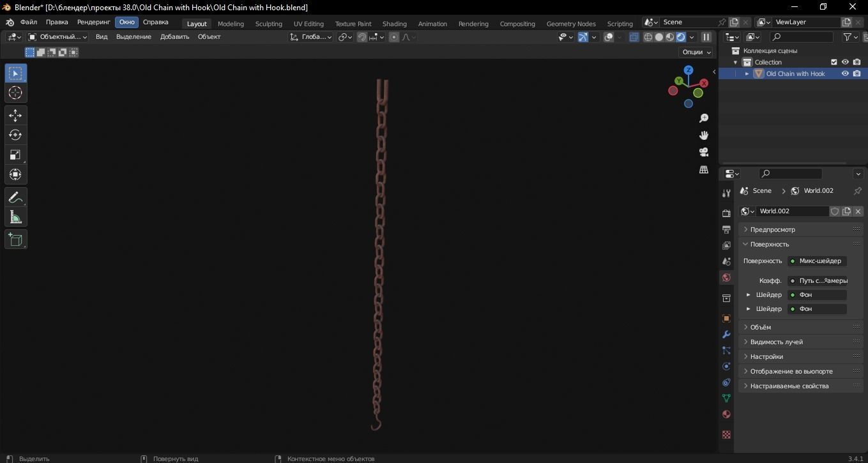
Task: Open the pivot point dropdown
Action: pyautogui.click(x=346, y=37)
